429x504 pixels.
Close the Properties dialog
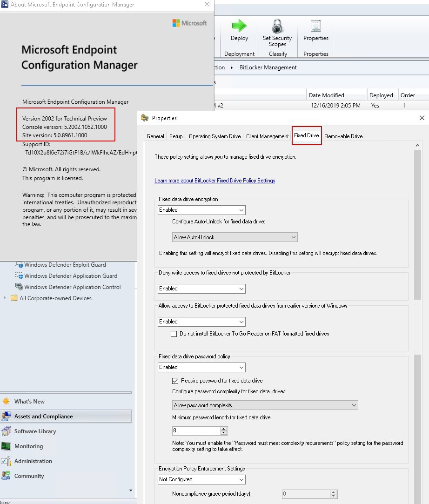click(x=422, y=118)
